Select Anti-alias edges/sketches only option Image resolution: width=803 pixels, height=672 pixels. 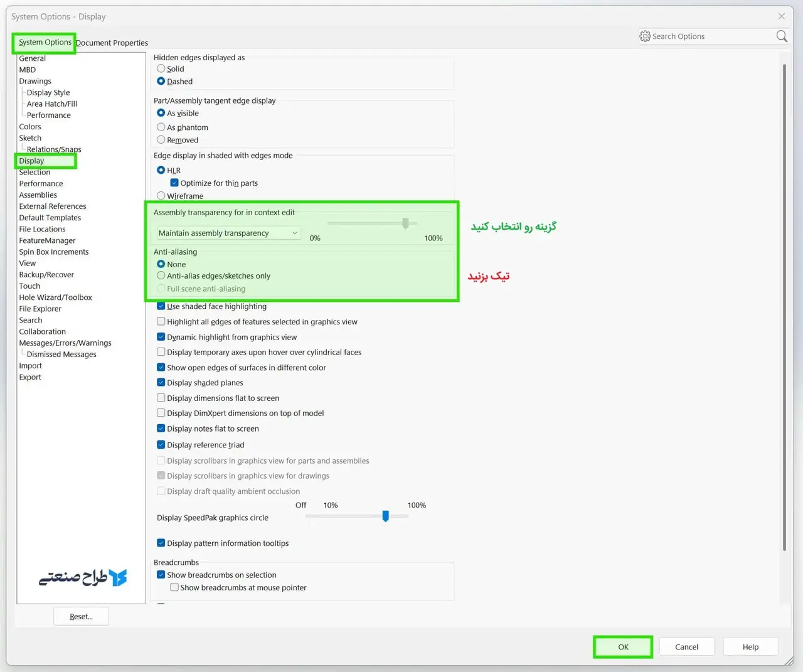tap(161, 275)
